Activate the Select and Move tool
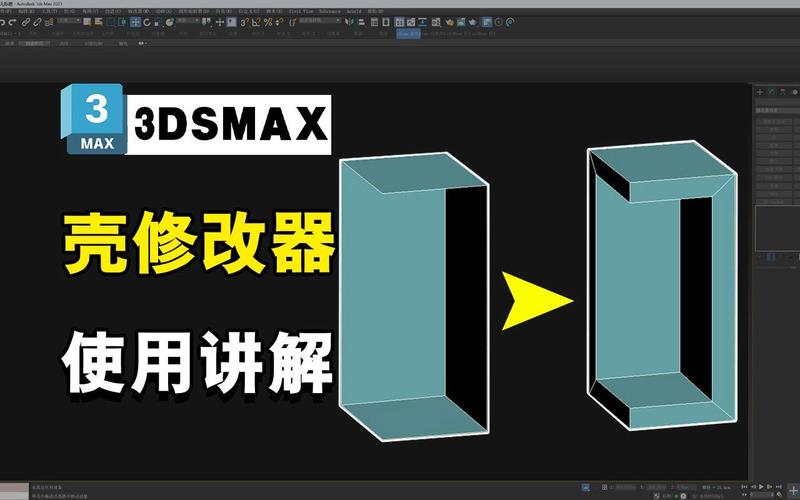The width and height of the screenshot is (800, 500). pos(136,22)
